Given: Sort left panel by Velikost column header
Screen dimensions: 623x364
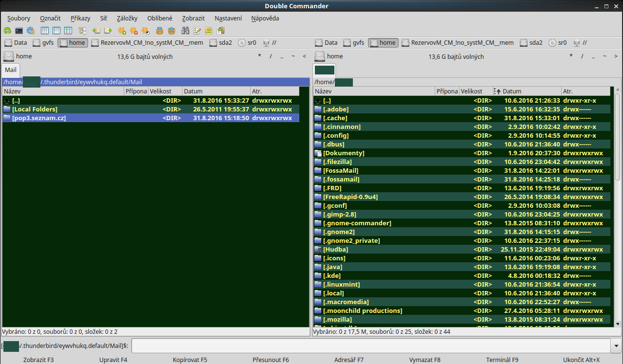Looking at the screenshot, I should (165, 91).
